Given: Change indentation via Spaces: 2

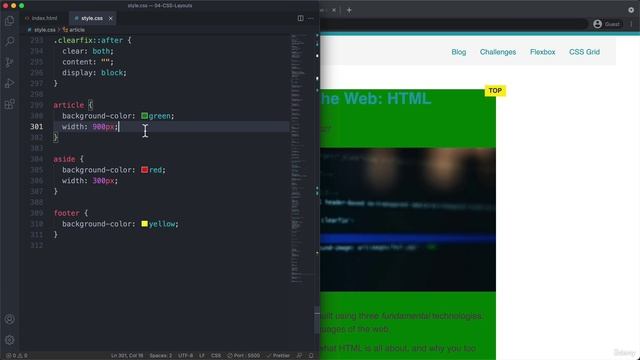Looking at the screenshot, I should click(x=160, y=356).
